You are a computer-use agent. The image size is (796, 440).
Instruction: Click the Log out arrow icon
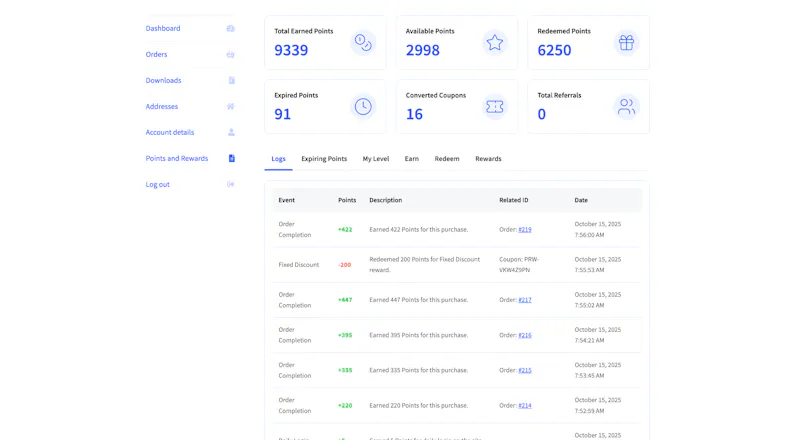[x=230, y=184]
